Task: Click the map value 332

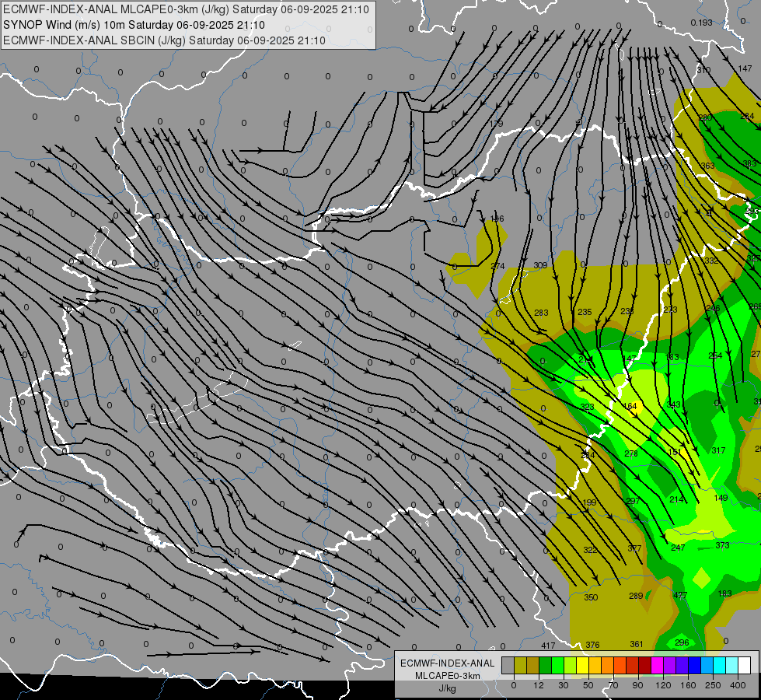Action: point(711,261)
